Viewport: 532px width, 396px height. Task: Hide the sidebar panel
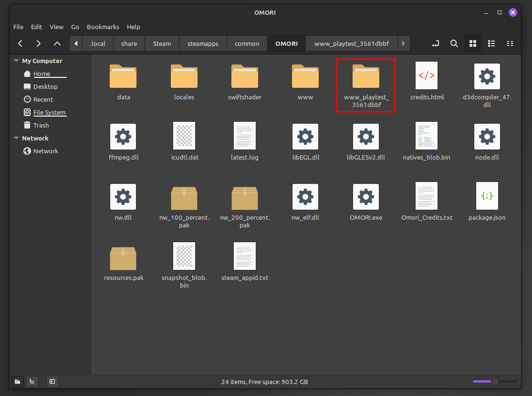click(x=52, y=381)
